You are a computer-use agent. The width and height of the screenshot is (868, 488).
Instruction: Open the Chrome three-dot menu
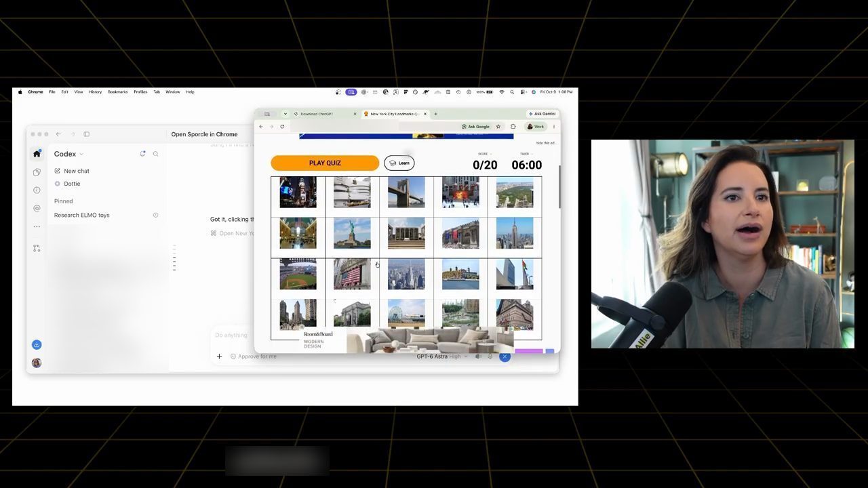(x=554, y=127)
